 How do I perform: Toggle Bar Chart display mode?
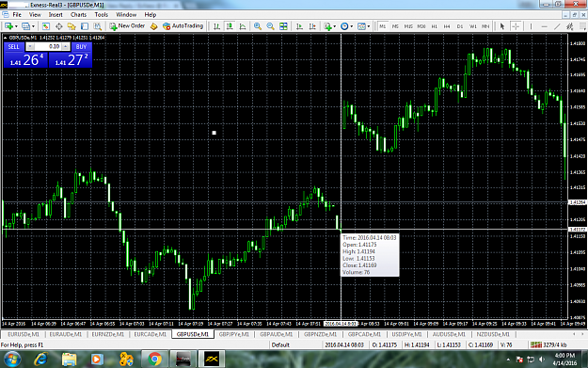216,26
